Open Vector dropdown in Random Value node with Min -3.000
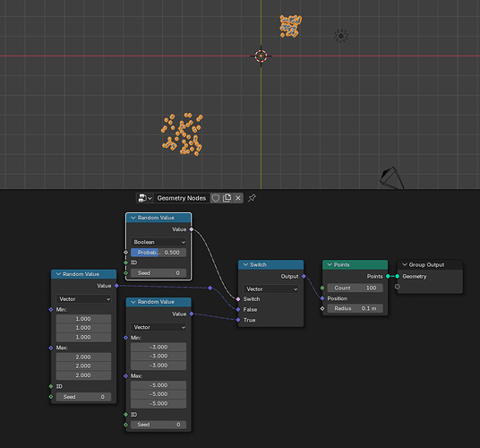Screen dimensions: 480x448 coord(159,327)
